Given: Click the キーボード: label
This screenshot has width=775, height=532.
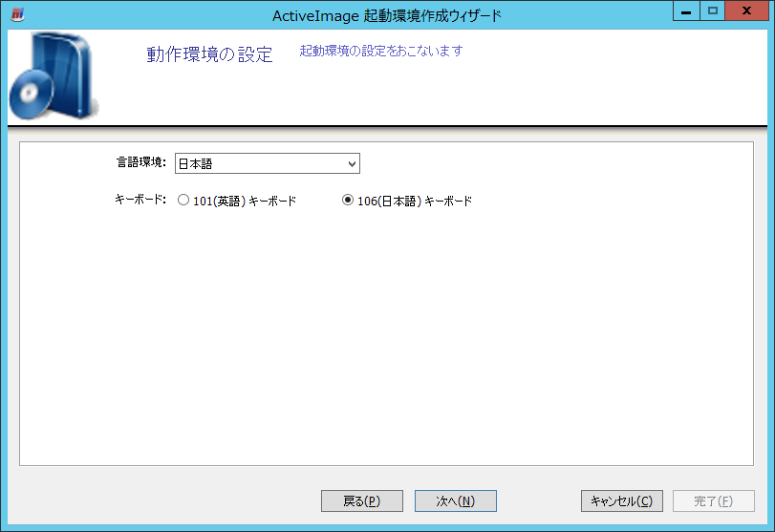Looking at the screenshot, I should coord(140,200).
